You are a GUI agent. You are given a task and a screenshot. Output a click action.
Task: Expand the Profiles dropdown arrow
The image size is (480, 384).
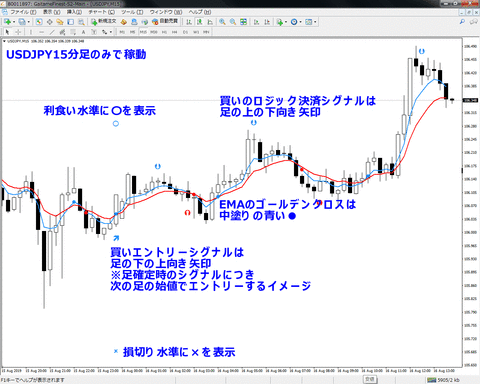[29, 22]
